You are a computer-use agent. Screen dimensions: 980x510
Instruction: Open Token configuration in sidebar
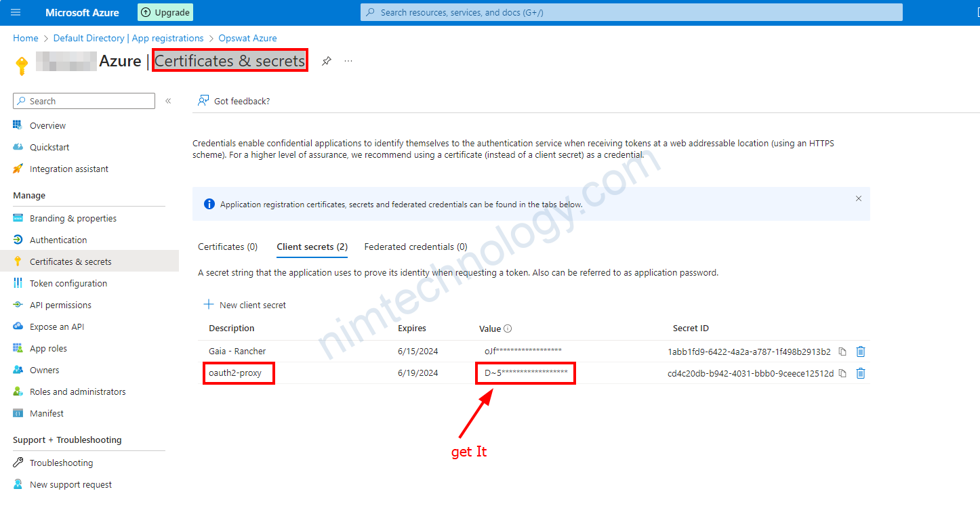pos(68,284)
